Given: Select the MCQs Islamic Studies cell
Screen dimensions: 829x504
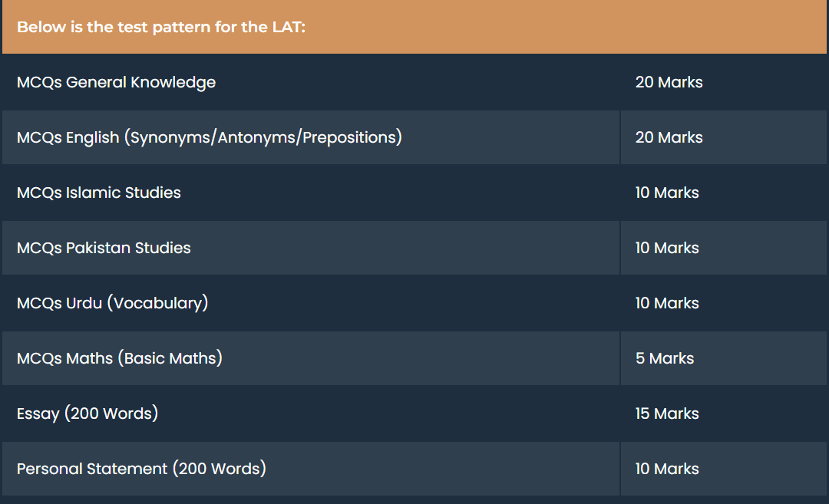Looking at the screenshot, I should tap(99, 193).
